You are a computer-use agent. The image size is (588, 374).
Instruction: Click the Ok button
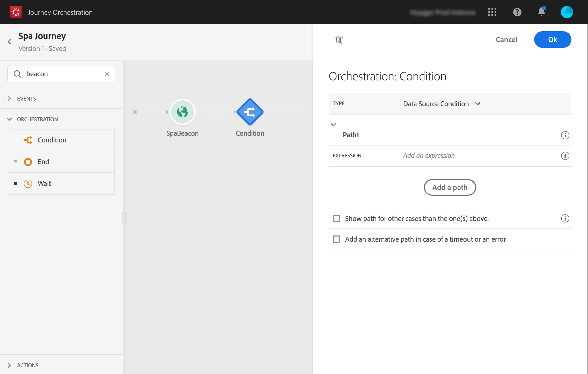pyautogui.click(x=553, y=40)
